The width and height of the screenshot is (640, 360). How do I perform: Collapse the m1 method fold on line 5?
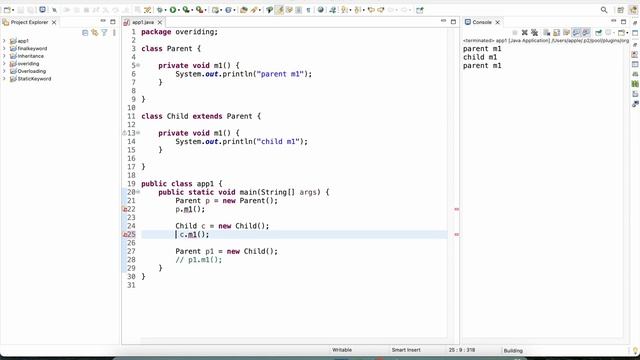pyautogui.click(x=138, y=65)
